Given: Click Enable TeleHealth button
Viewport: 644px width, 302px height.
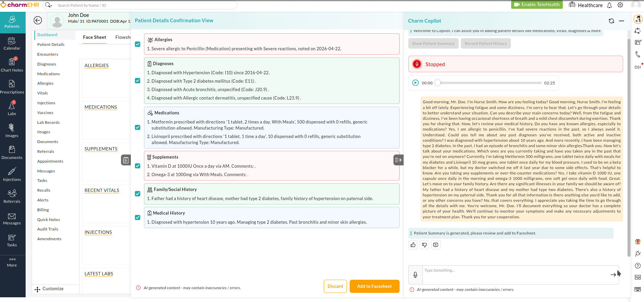Looking at the screenshot, I should point(537,5).
